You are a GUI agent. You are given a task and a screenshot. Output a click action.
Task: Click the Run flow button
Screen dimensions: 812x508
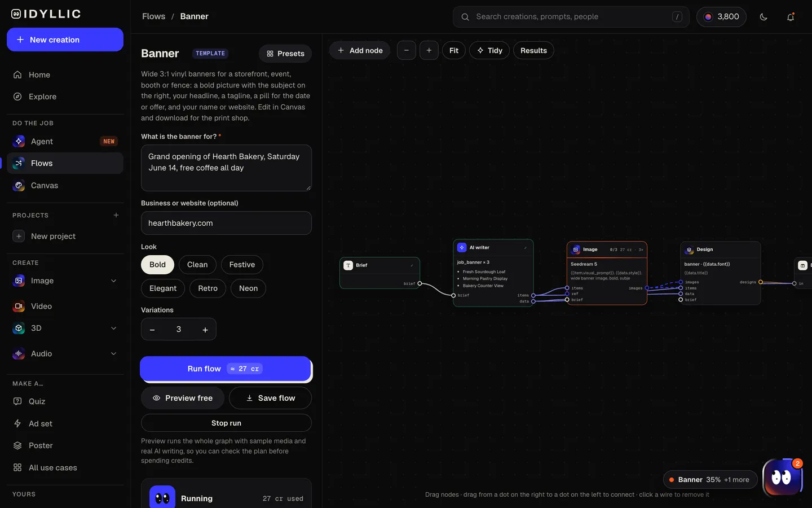coord(226,369)
